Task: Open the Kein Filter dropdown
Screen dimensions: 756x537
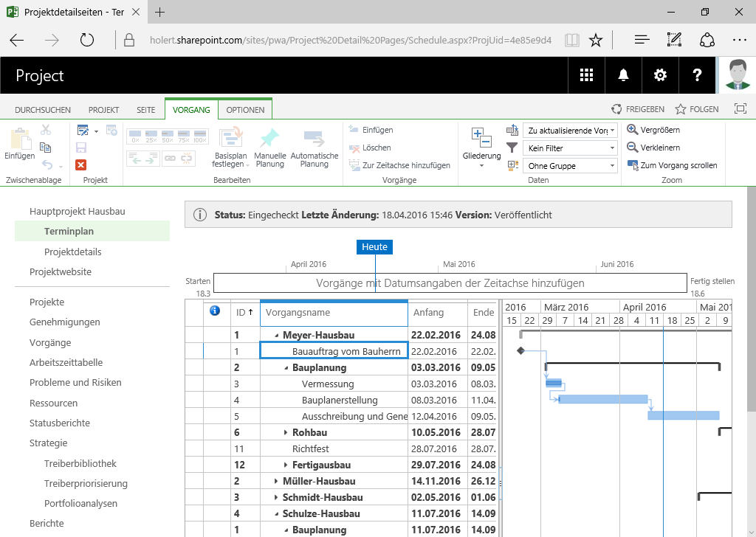Action: pos(570,148)
